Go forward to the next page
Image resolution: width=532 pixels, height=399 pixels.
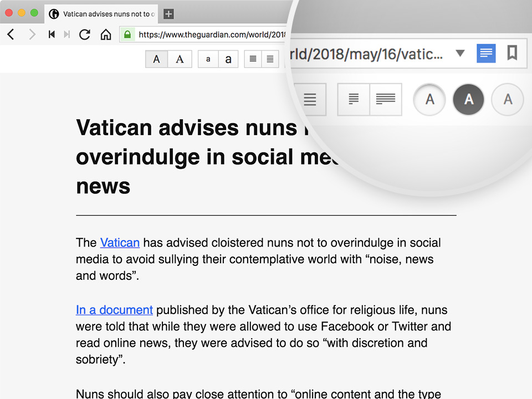(x=32, y=34)
